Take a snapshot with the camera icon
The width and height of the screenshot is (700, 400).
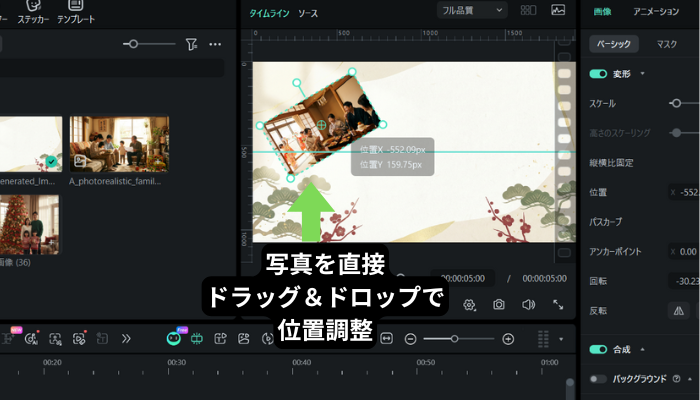(x=499, y=304)
